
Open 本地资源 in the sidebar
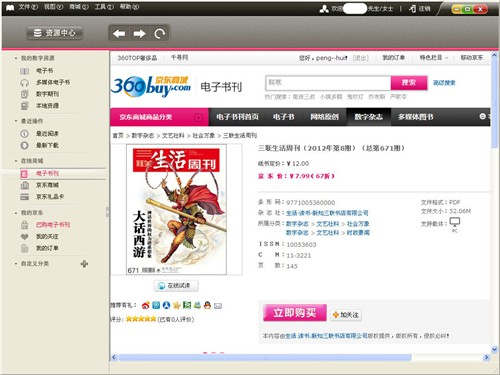[x=47, y=106]
